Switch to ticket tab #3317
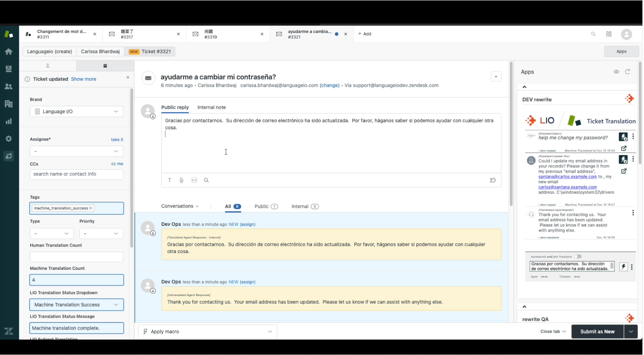644x355 pixels. pyautogui.click(x=145, y=34)
